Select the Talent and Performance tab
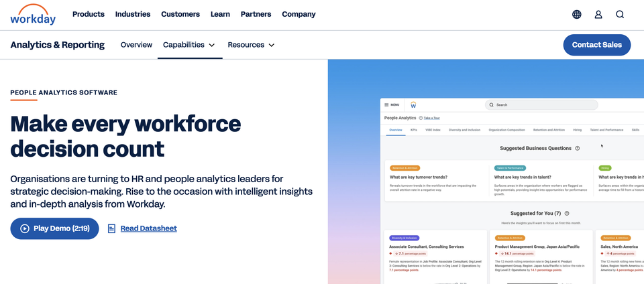This screenshot has height=284, width=644. 606,130
